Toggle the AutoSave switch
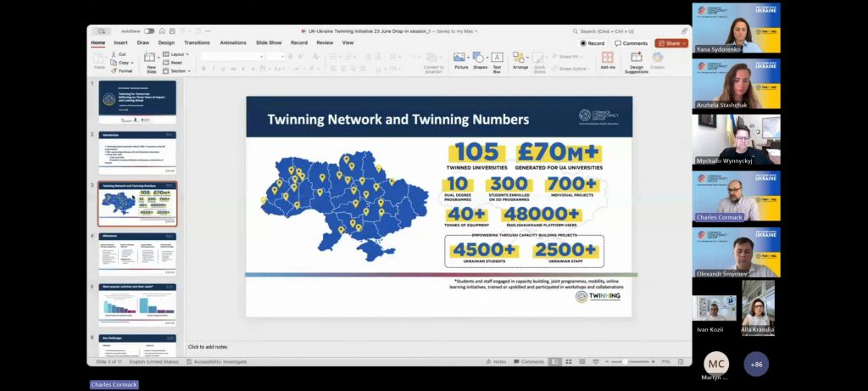This screenshot has height=391, width=868. 149,31
